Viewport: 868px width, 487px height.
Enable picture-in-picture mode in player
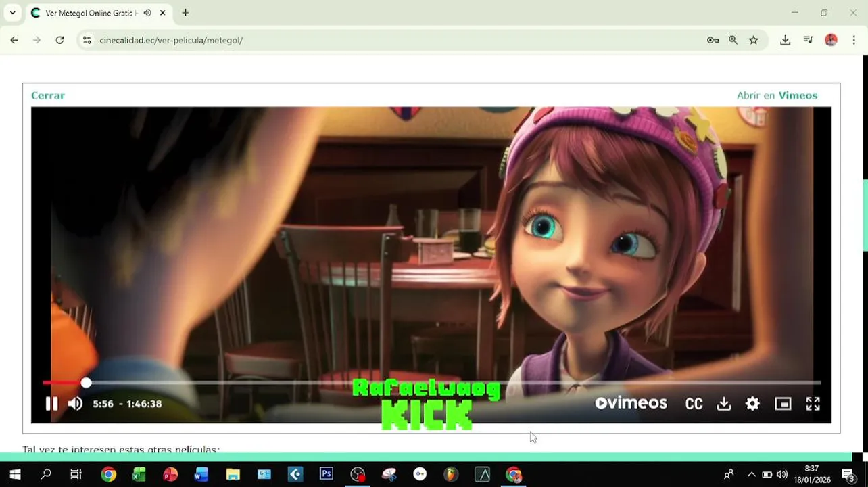(x=783, y=404)
